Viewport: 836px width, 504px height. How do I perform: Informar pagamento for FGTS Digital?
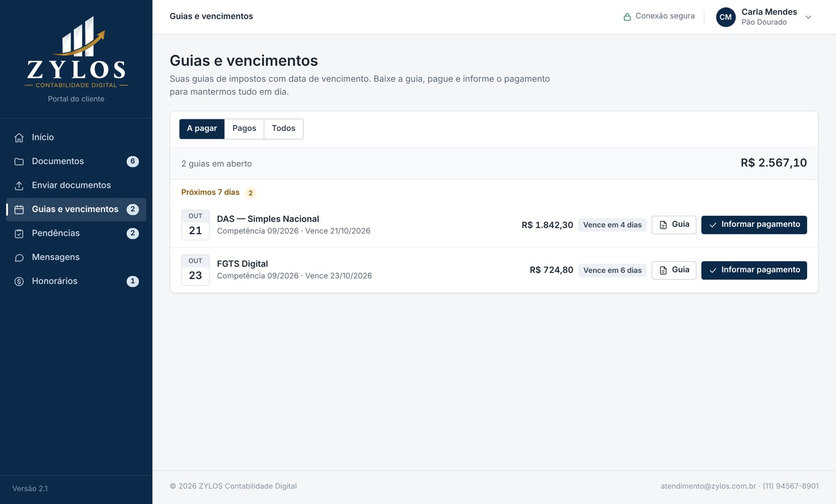[x=754, y=270]
